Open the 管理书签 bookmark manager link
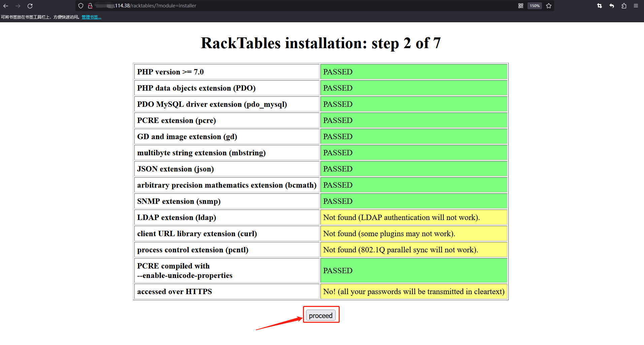The width and height of the screenshot is (644, 345). pos(91,17)
